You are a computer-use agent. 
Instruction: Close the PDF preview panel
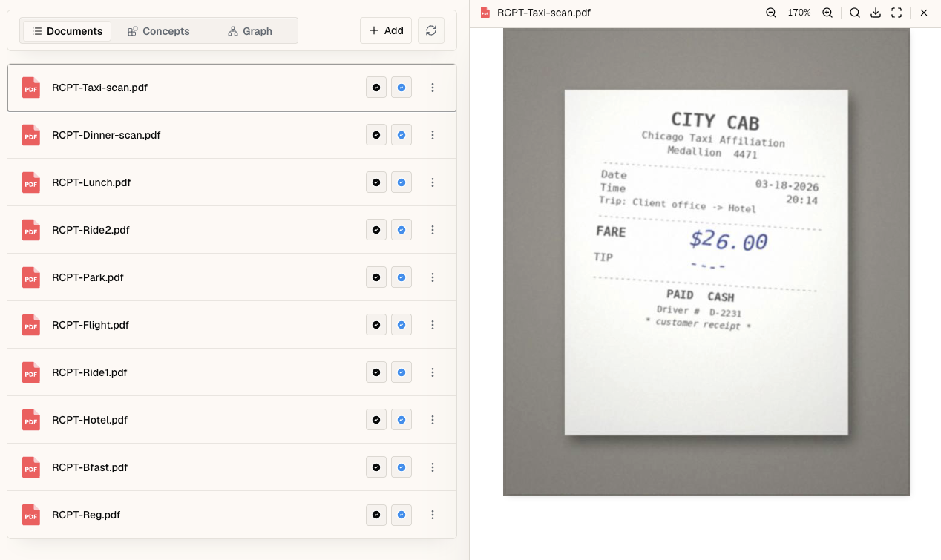924,13
